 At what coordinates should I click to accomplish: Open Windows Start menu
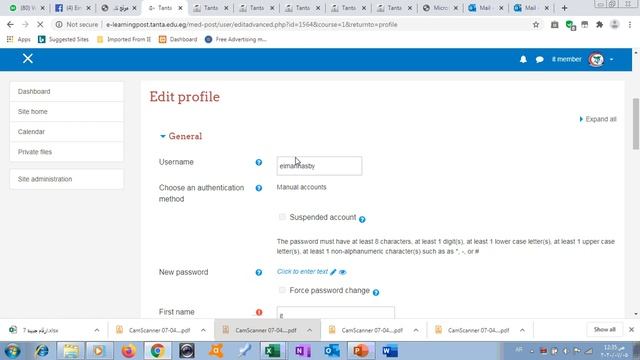click(12, 351)
